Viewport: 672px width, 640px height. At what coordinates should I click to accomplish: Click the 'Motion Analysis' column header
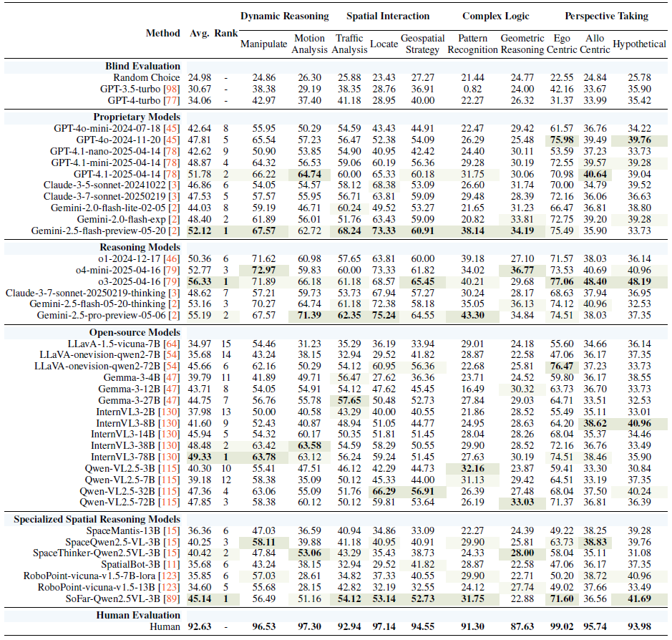pyautogui.click(x=309, y=44)
